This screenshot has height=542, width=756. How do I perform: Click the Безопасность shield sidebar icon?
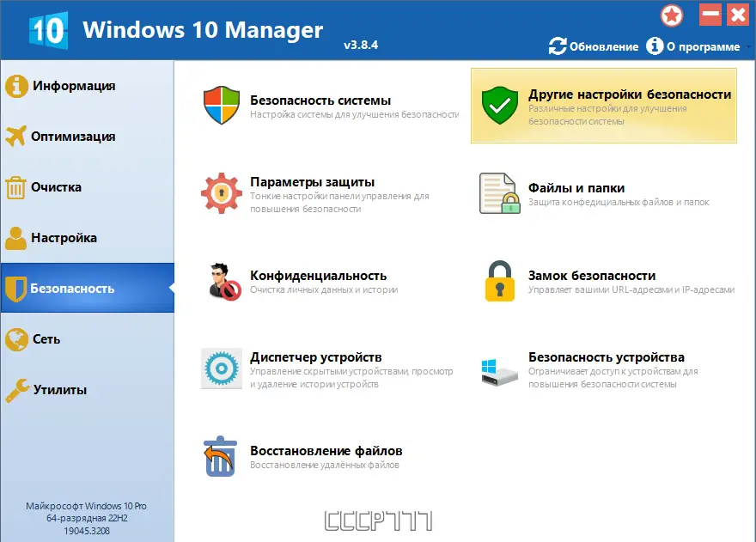(15, 289)
